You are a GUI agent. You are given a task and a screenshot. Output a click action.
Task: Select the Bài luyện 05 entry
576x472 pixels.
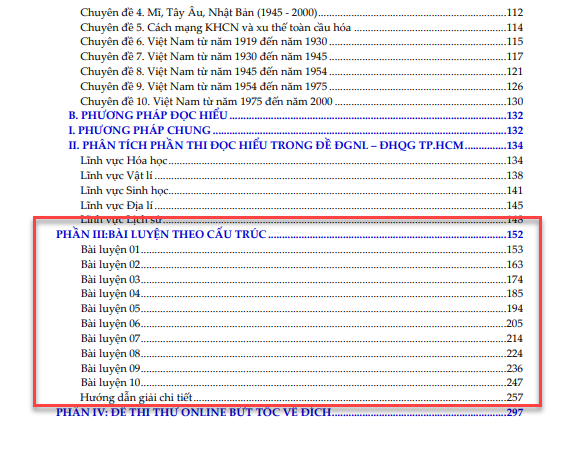coord(302,309)
